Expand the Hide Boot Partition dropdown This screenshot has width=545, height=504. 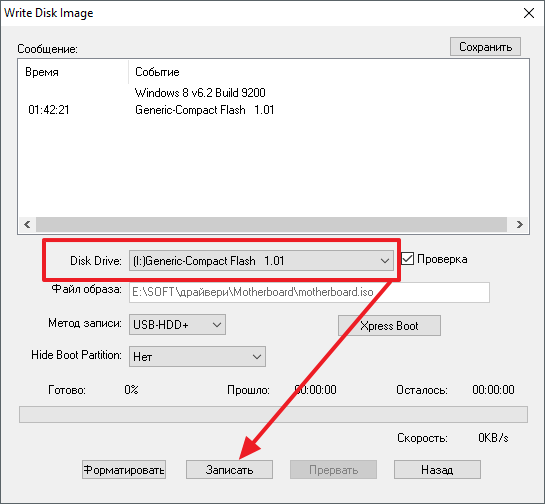click(x=197, y=357)
